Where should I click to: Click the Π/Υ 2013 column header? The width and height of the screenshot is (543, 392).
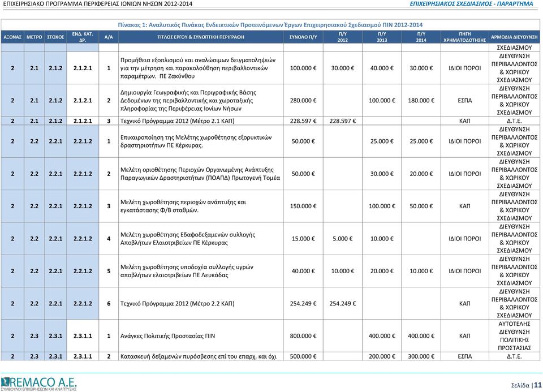[x=382, y=37]
